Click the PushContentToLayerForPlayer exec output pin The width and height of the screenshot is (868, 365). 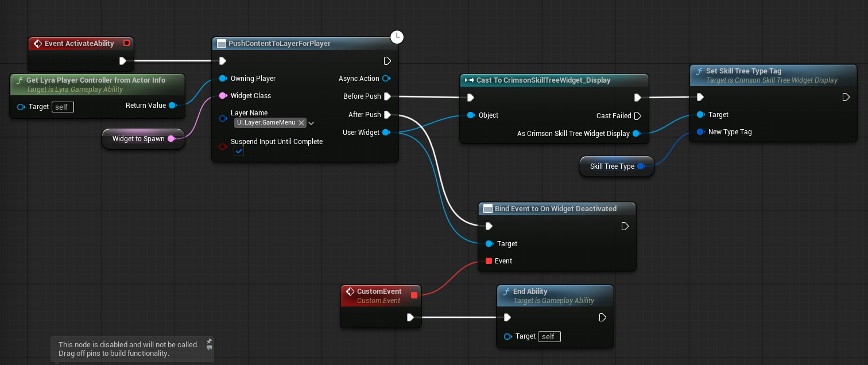click(x=387, y=61)
